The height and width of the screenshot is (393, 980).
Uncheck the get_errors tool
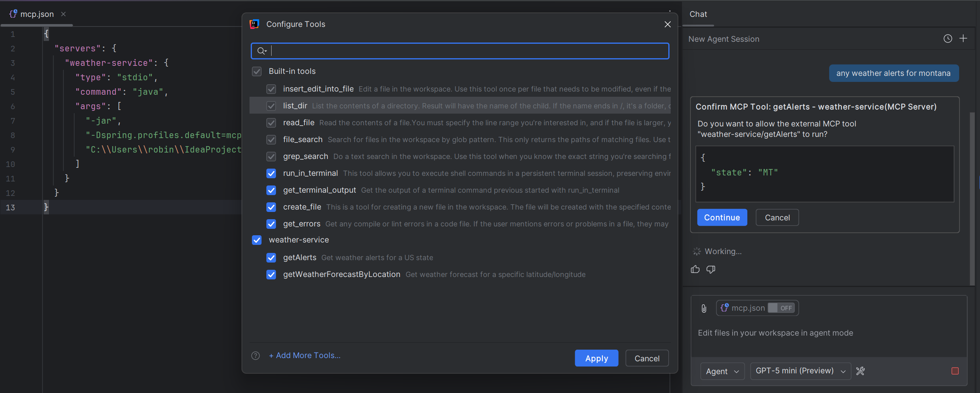[271, 224]
